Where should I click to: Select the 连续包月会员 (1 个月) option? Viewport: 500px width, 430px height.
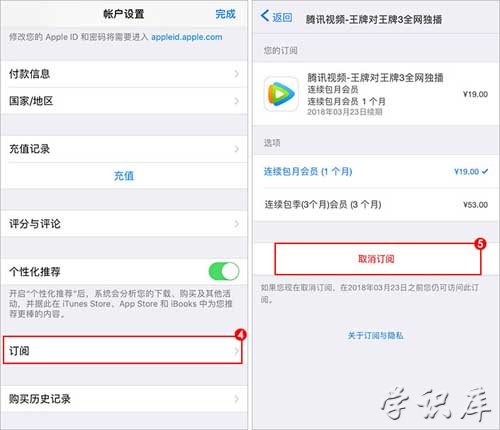point(376,172)
